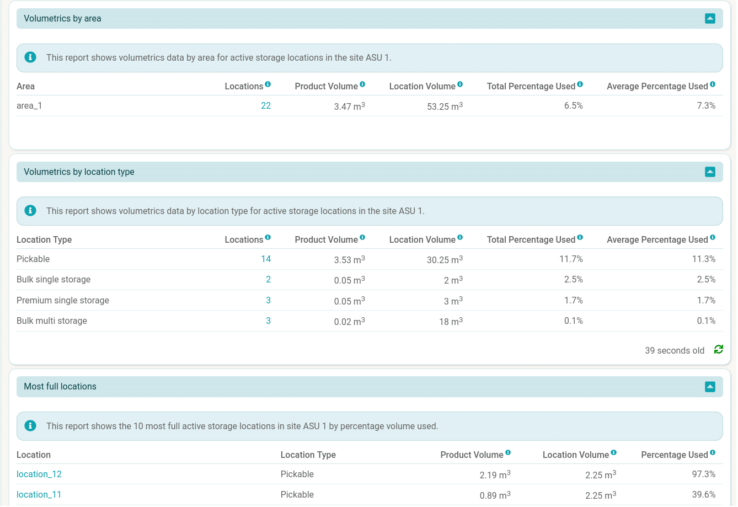Open location_12 link

(39, 474)
